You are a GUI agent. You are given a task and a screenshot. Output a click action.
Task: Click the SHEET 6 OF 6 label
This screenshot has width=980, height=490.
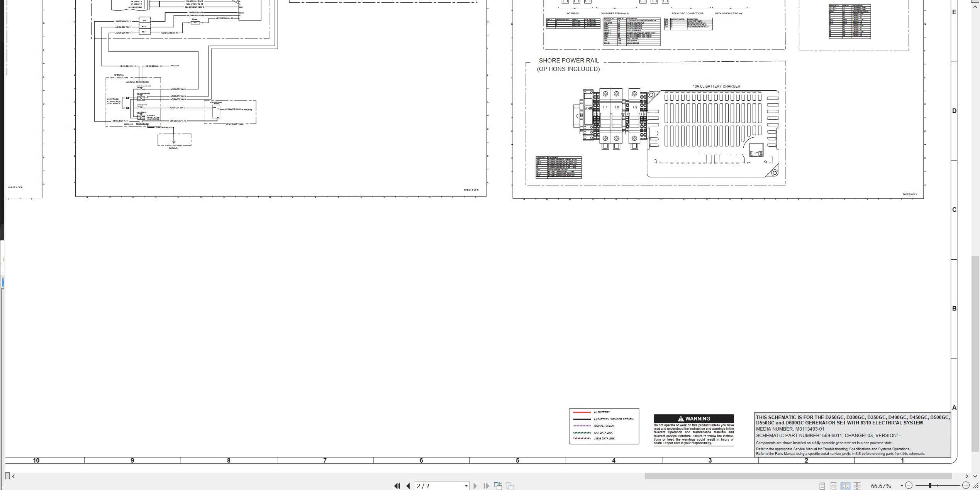pos(910,194)
